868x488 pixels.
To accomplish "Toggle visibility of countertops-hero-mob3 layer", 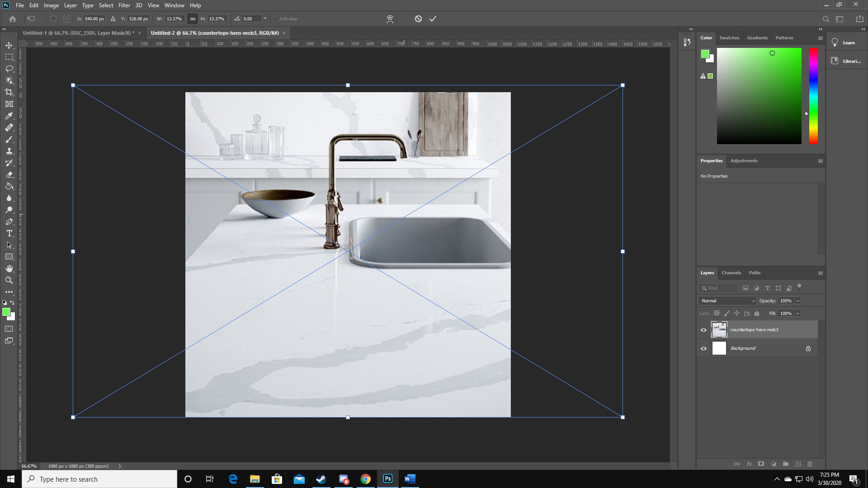I will 703,330.
